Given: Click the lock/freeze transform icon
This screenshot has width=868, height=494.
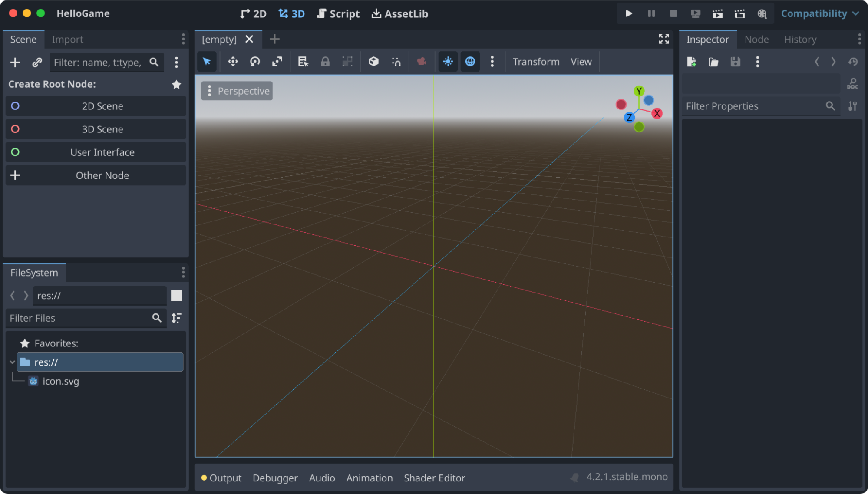Looking at the screenshot, I should pyautogui.click(x=325, y=61).
